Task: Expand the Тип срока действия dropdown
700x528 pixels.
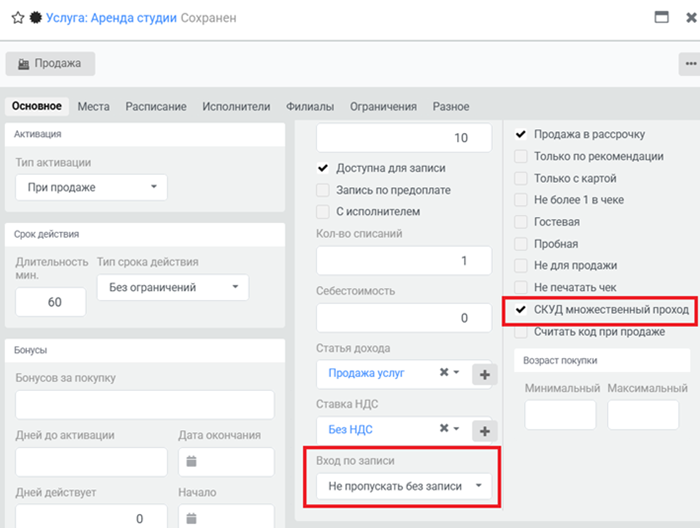Action: tap(173, 287)
